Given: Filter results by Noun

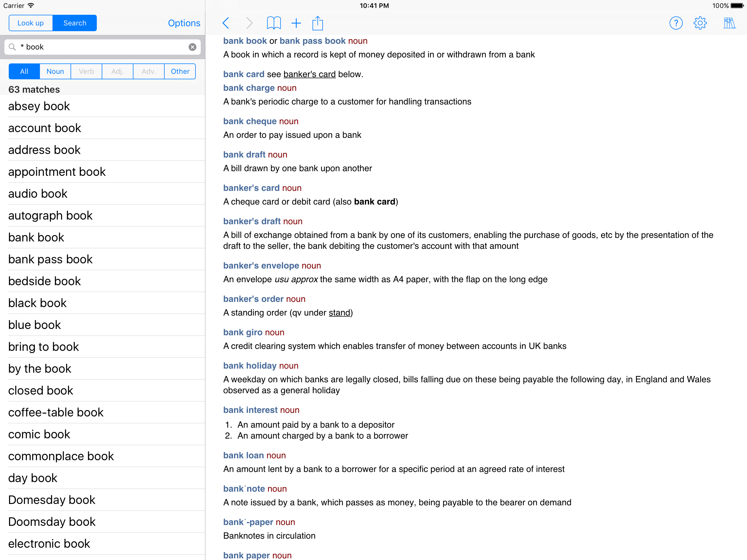Looking at the screenshot, I should coord(55,71).
